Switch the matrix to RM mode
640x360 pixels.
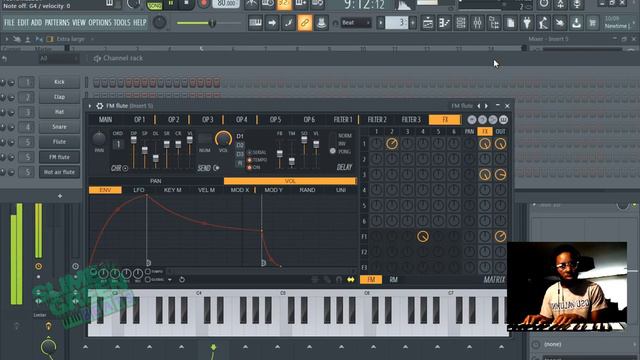tap(393, 280)
